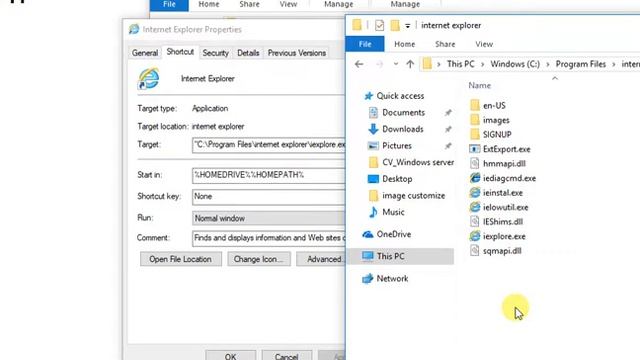Open the Share ribbon tab in front Explorer window
The width and height of the screenshot is (640, 360).
pos(445,44)
